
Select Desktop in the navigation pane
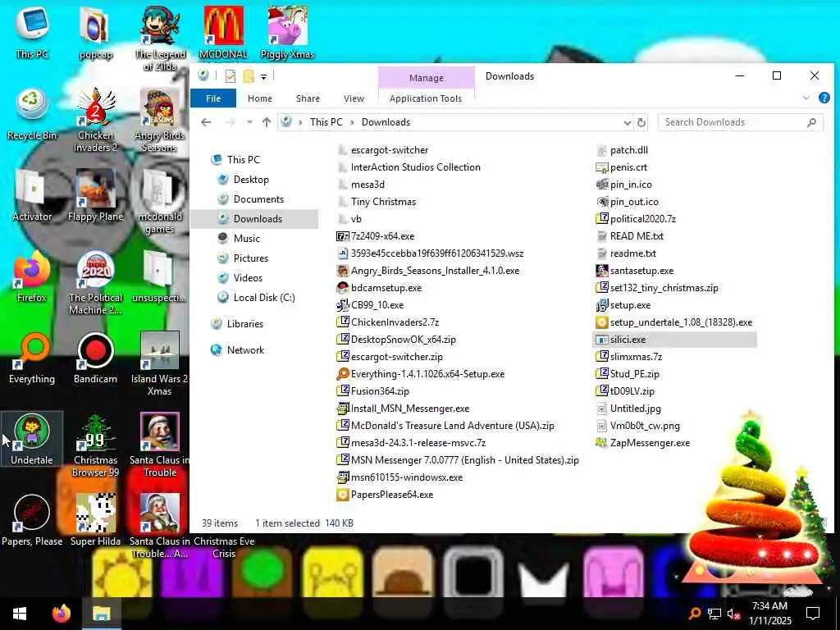tap(251, 180)
